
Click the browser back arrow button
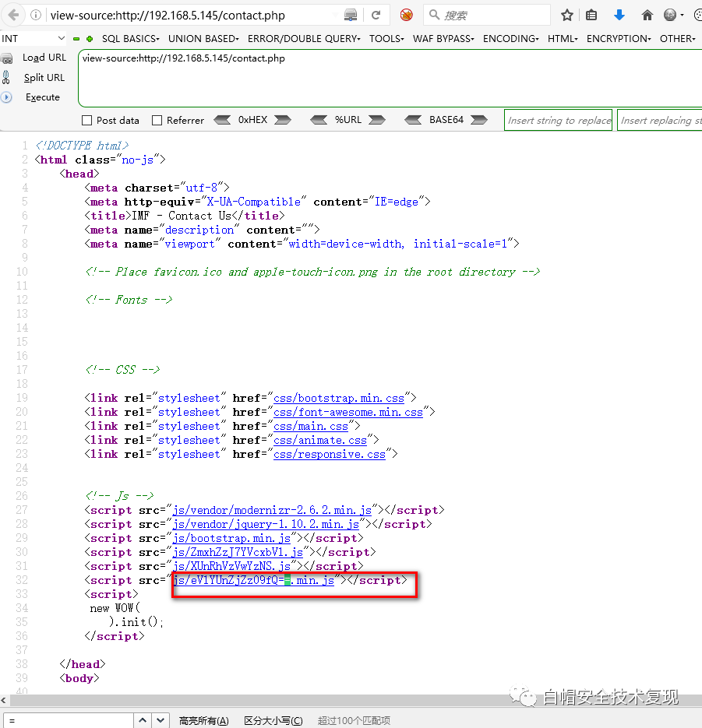(14, 15)
